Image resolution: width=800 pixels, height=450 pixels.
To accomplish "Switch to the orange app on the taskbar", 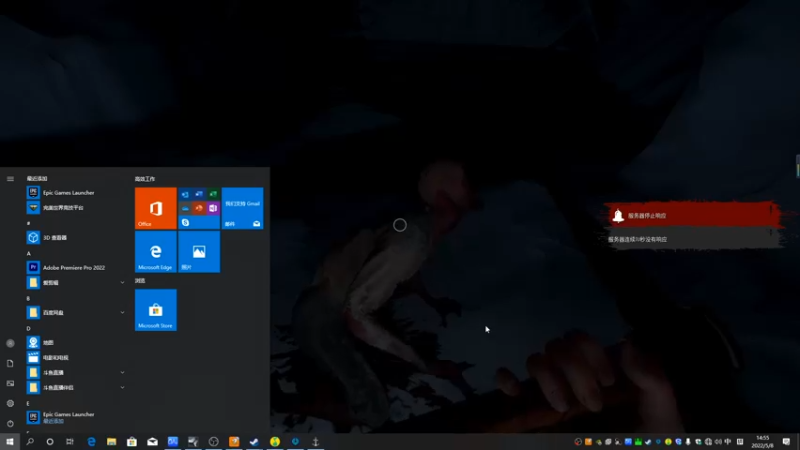I will [234, 441].
